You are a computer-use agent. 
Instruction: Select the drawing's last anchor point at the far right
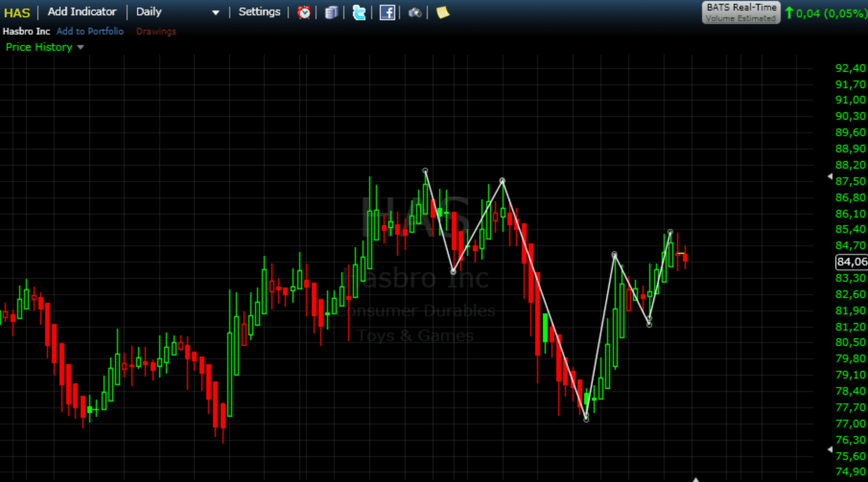tap(670, 232)
